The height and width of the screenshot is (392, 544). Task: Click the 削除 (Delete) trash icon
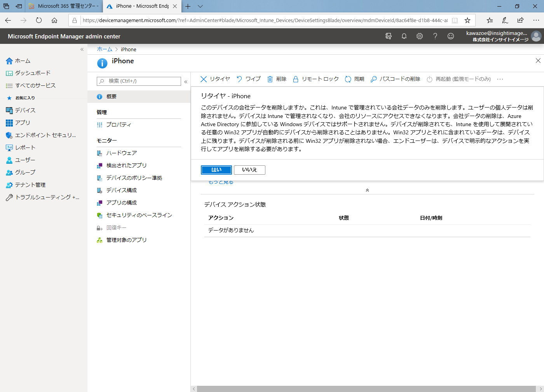coord(270,79)
